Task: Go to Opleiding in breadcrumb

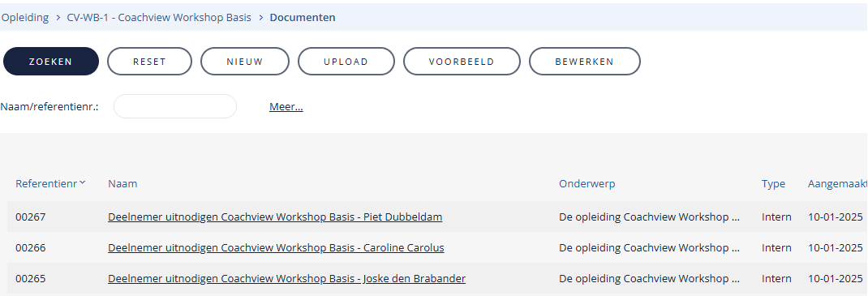Action: 25,17
